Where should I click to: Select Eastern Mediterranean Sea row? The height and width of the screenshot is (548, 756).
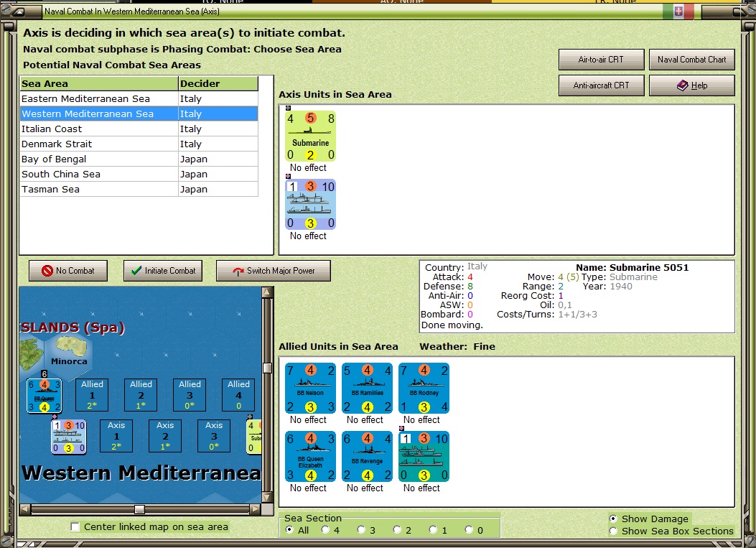[x=139, y=98]
